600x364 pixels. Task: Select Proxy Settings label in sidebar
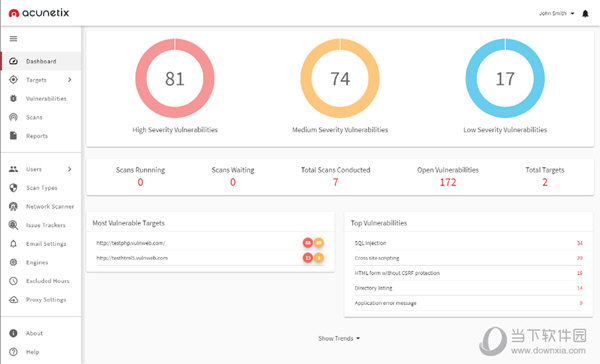click(46, 299)
